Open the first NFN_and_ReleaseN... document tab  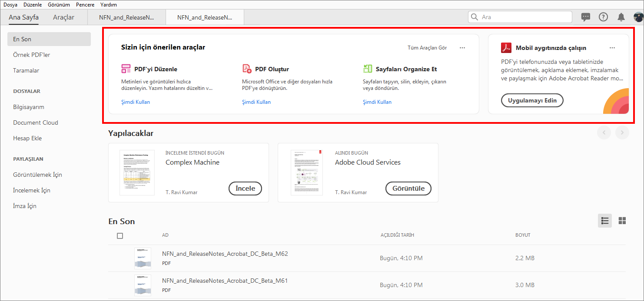coord(126,17)
